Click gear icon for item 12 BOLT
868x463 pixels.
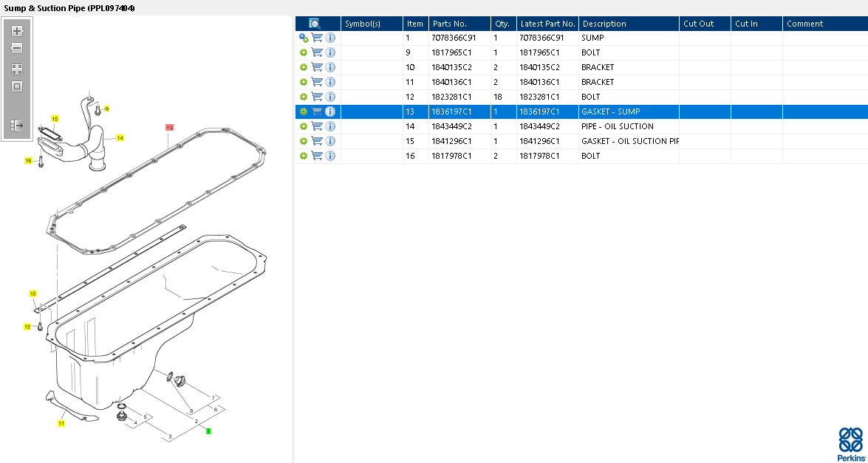[303, 97]
